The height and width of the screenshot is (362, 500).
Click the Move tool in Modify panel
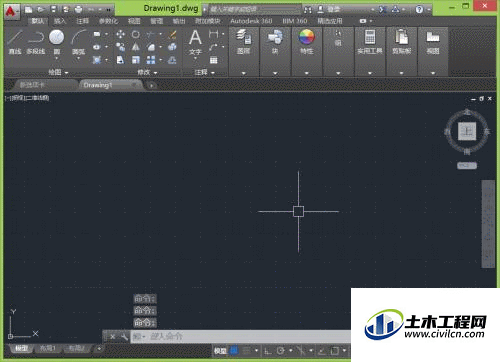point(120,34)
